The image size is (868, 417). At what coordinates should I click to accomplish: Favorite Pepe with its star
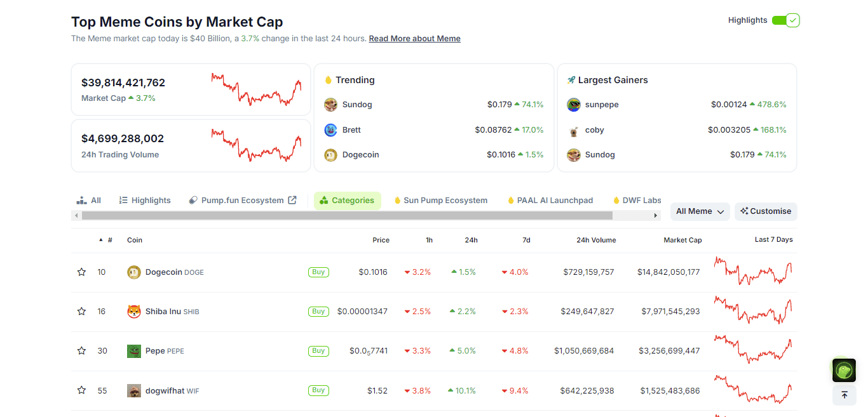(81, 351)
